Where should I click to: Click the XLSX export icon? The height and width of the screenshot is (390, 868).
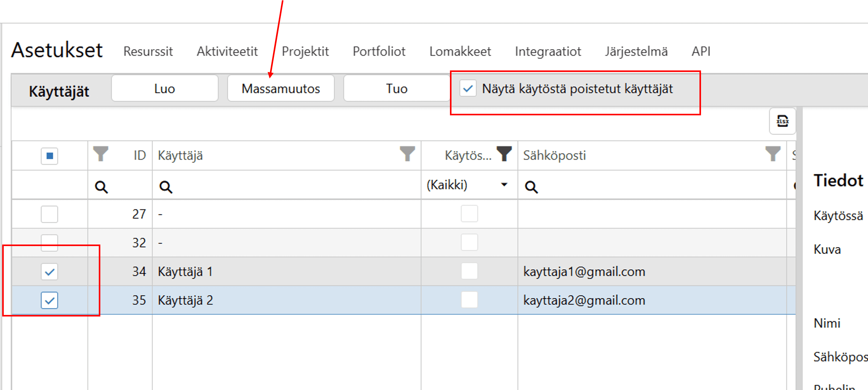coord(782,121)
